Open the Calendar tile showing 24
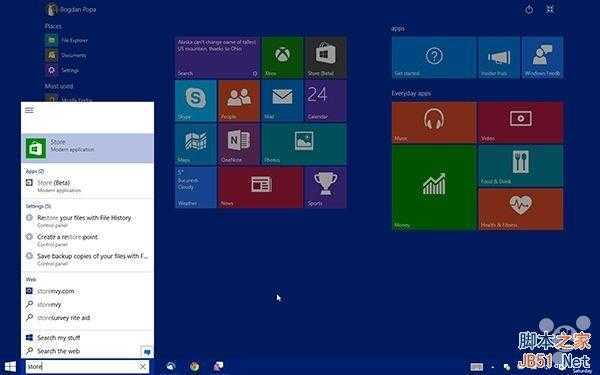Viewport: 600px width, 375px height. (326, 101)
